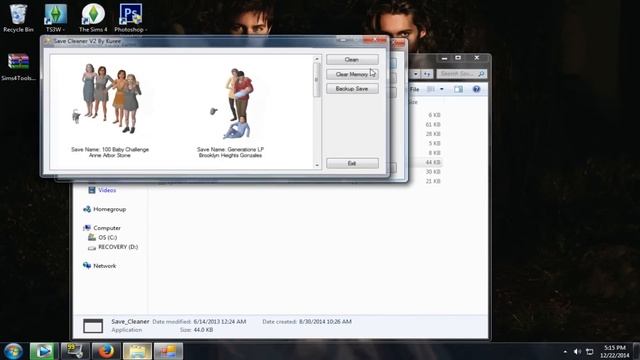
Task: Launch Photoshop from the desktop shortcut
Action: coord(131,18)
